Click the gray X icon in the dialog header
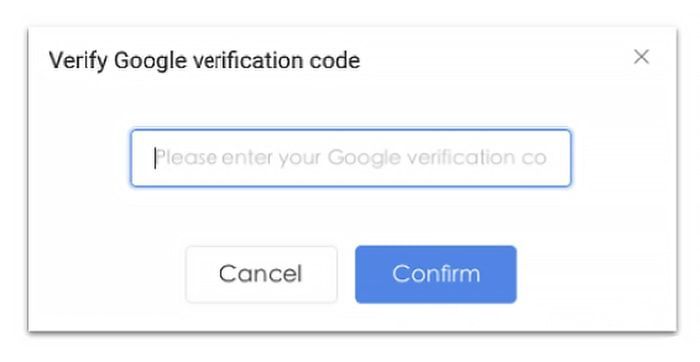This screenshot has width=700, height=362. [641, 57]
